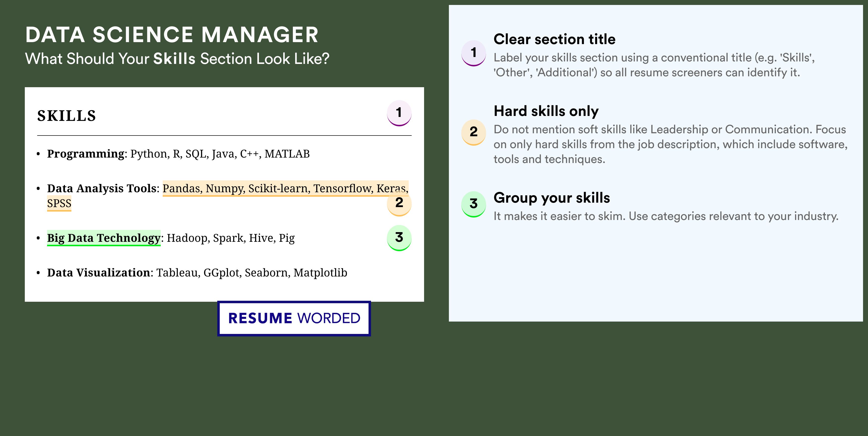
Task: Click the Group your skills heading
Action: point(552,198)
